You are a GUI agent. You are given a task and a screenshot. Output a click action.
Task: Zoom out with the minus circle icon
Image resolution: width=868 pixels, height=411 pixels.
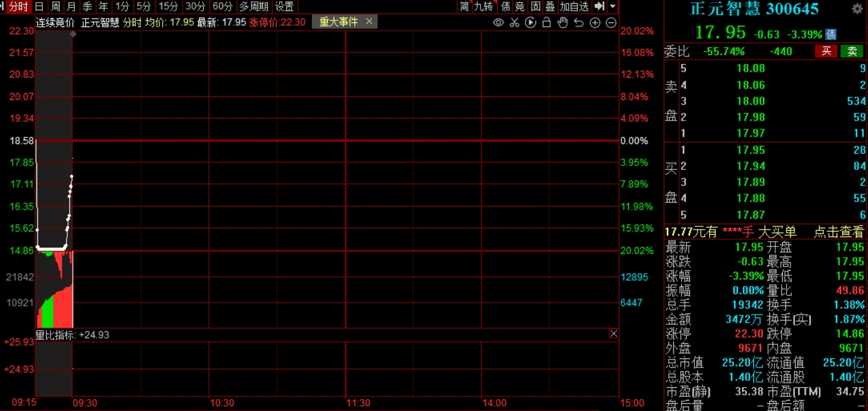pyautogui.click(x=610, y=22)
